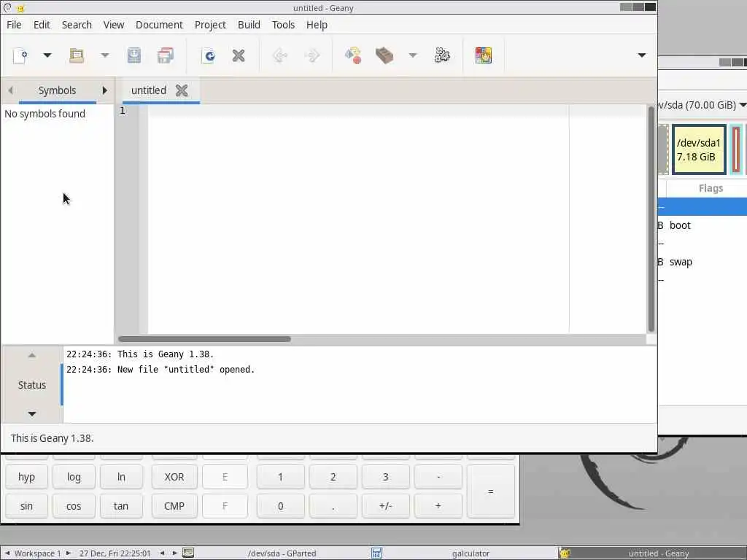The width and height of the screenshot is (747, 560).
Task: Click the sin button in galculator
Action: [27, 506]
